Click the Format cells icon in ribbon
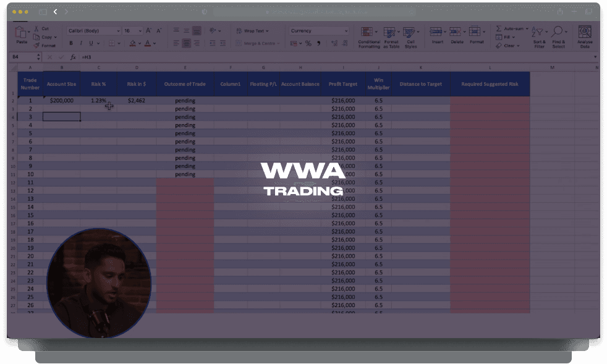The height and width of the screenshot is (364, 607). point(475,32)
